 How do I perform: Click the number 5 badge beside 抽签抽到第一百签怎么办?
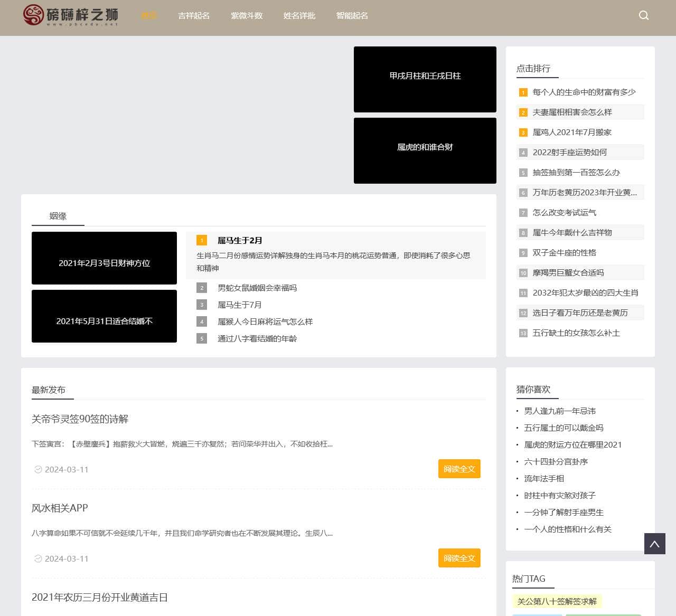coord(523,173)
